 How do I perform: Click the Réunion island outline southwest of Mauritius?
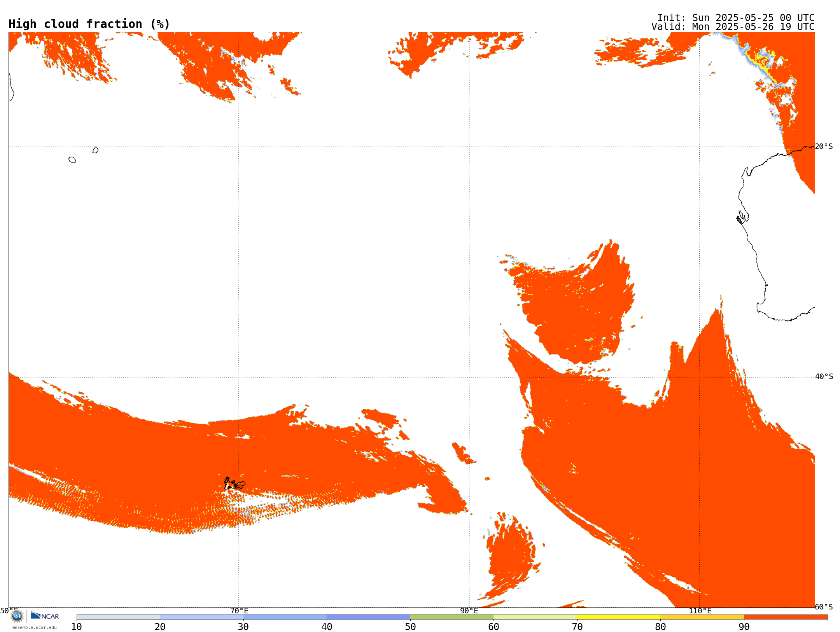(x=72, y=160)
